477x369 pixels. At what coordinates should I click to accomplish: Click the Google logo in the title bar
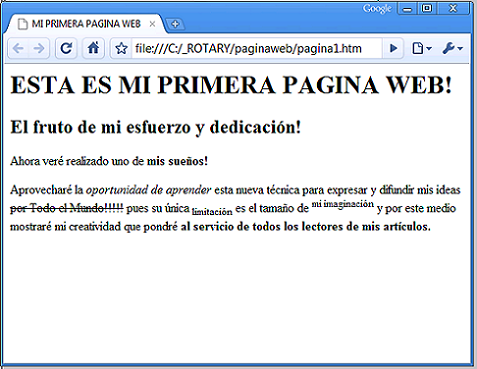coord(377,9)
